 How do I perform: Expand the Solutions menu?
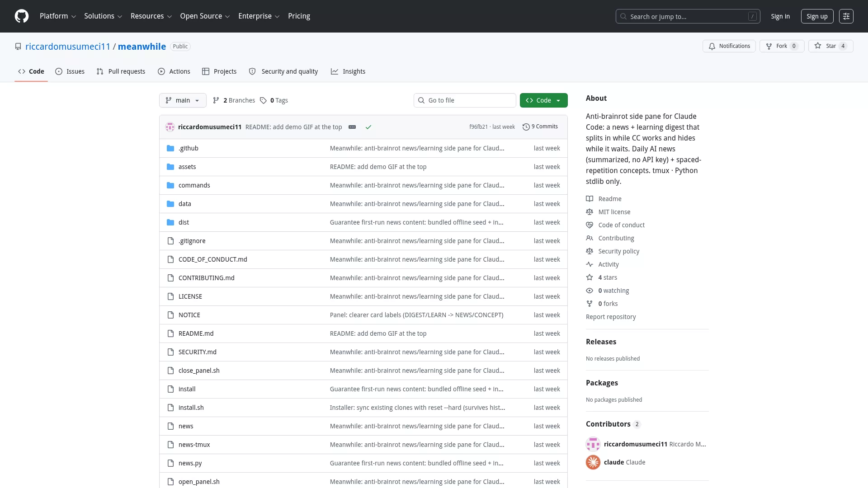[x=103, y=16]
